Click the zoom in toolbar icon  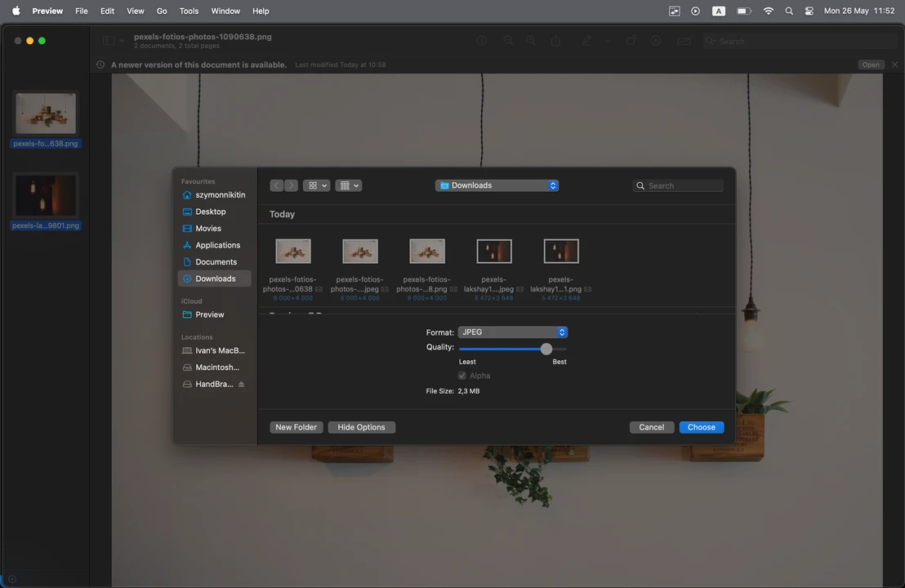(x=531, y=40)
